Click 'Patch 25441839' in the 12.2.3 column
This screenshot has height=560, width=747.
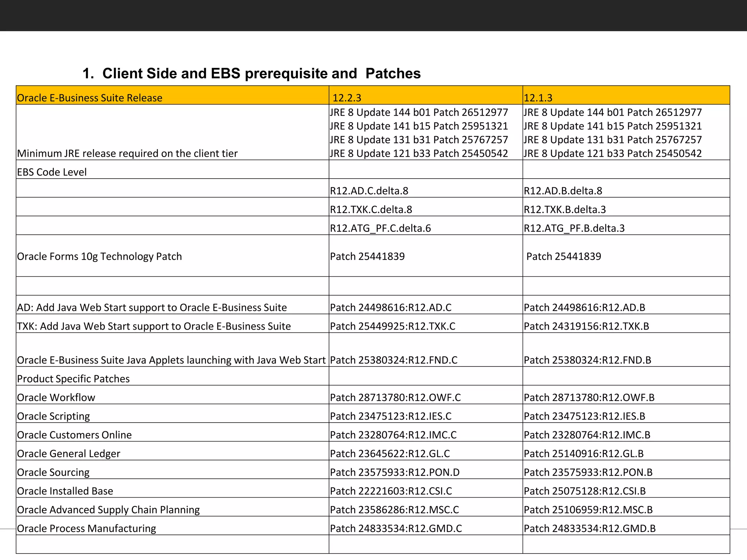coord(367,256)
